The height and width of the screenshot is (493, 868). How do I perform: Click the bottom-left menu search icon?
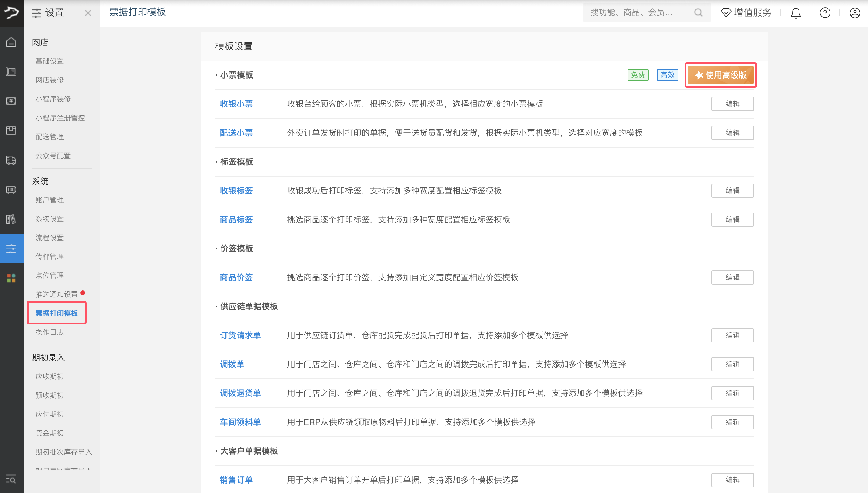[x=11, y=479]
